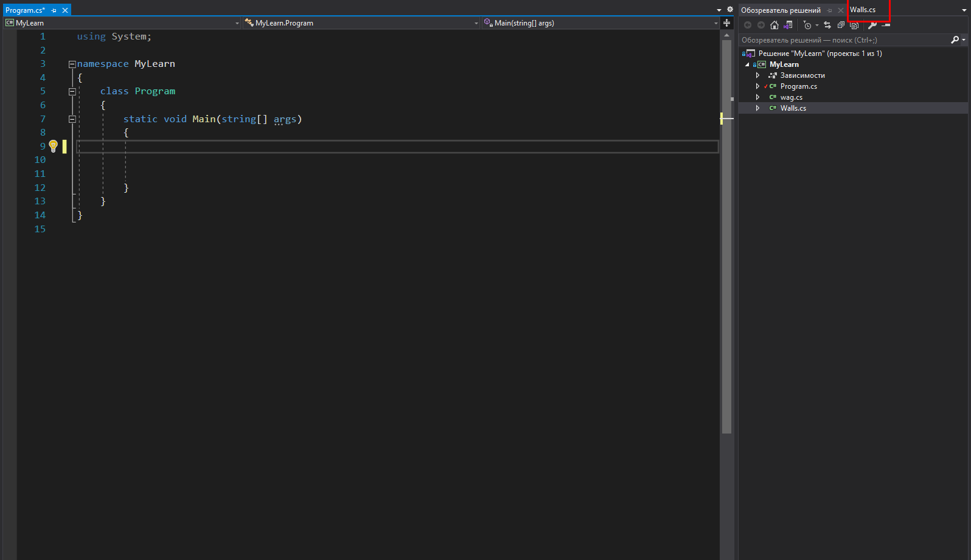971x560 pixels.
Task: Collapse the MyLearn project node
Action: pyautogui.click(x=747, y=64)
